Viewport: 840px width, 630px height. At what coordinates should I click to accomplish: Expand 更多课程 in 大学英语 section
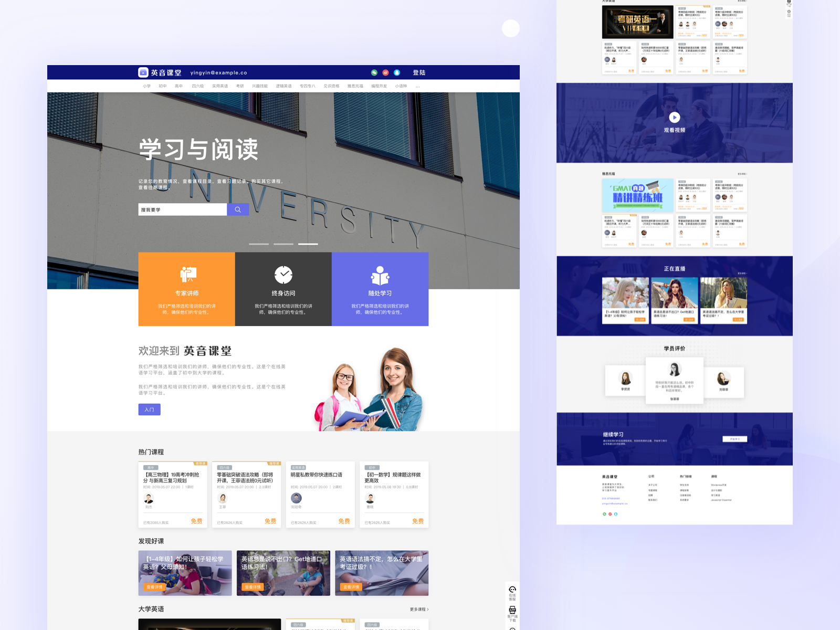[419, 610]
